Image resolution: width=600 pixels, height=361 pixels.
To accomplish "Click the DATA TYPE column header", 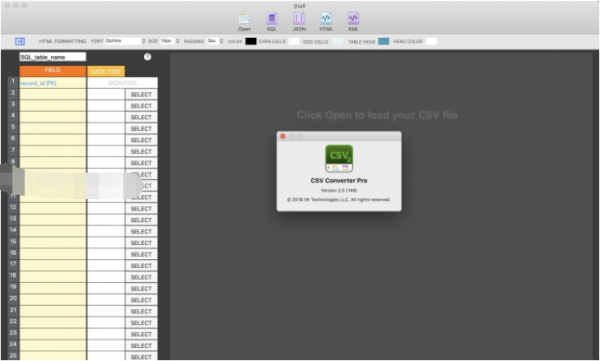I will tap(106, 72).
